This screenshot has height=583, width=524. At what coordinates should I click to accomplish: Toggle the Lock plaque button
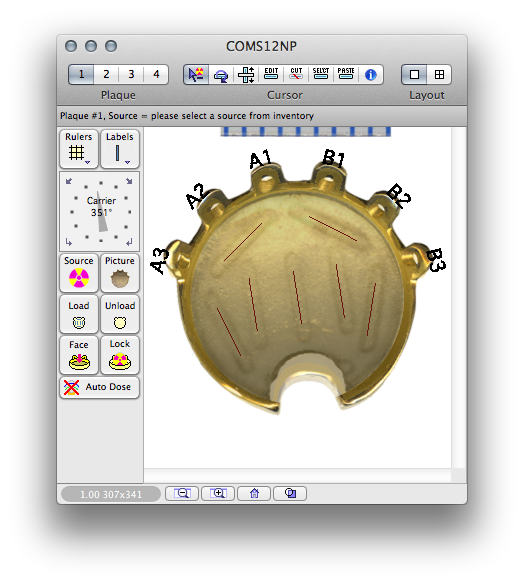[120, 355]
